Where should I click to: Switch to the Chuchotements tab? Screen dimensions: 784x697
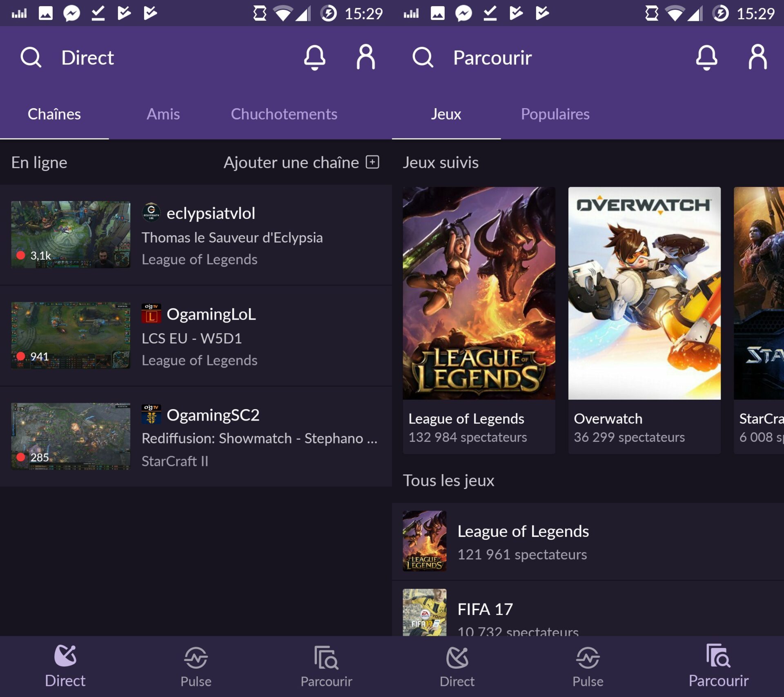click(x=284, y=114)
